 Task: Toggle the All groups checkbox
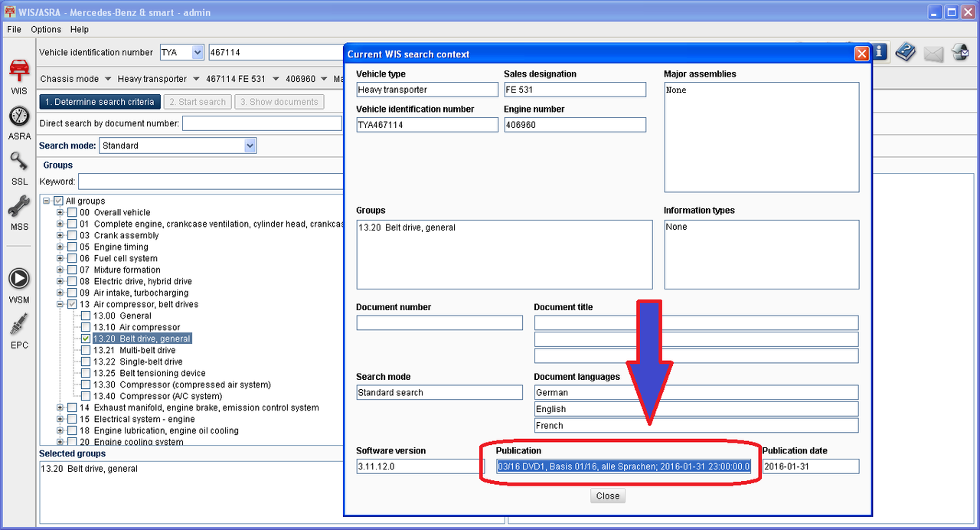click(x=58, y=201)
